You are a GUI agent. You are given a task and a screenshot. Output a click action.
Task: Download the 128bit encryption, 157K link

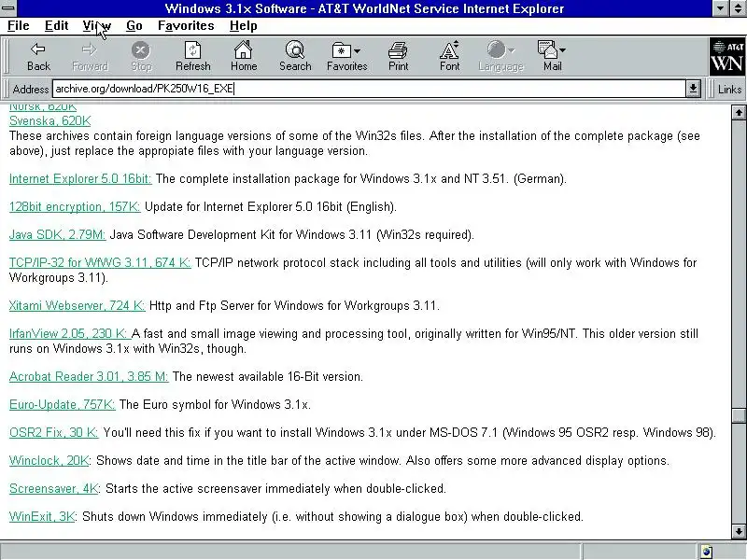click(75, 206)
